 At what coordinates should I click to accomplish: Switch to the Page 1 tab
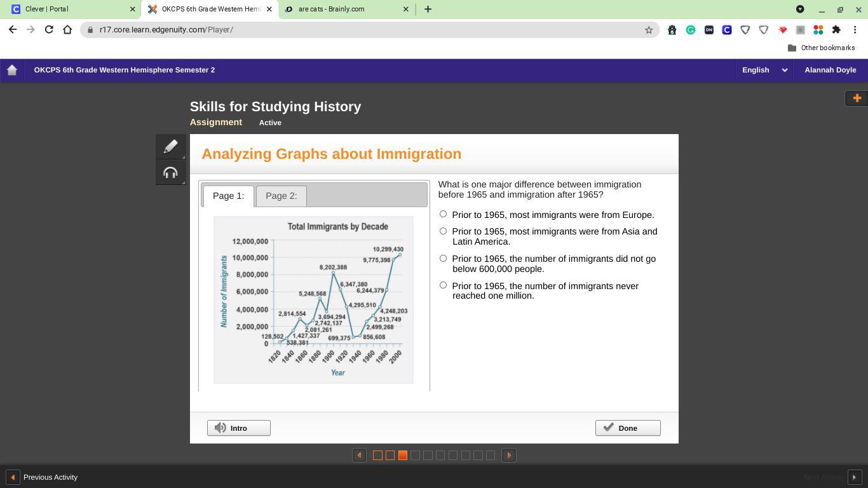(228, 196)
